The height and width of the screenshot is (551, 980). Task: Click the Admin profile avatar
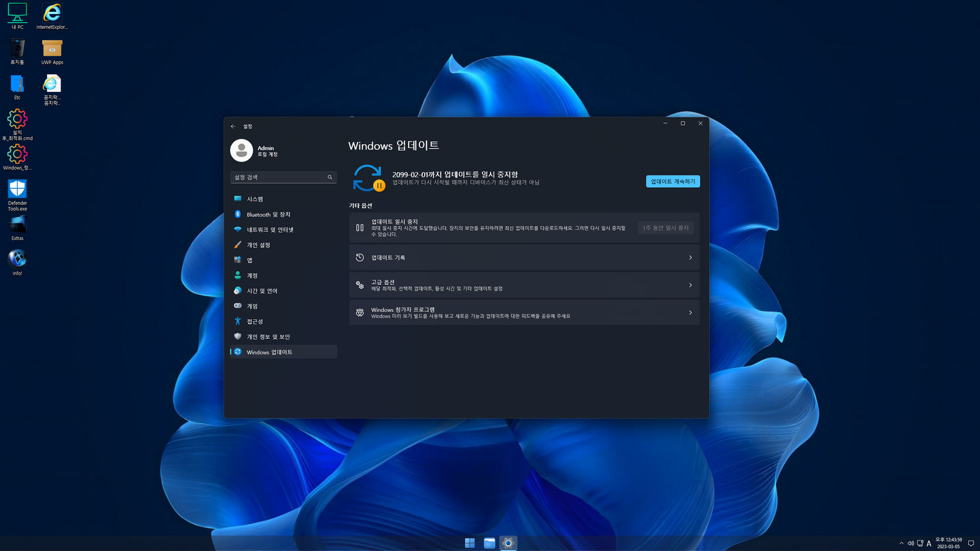[x=241, y=150]
